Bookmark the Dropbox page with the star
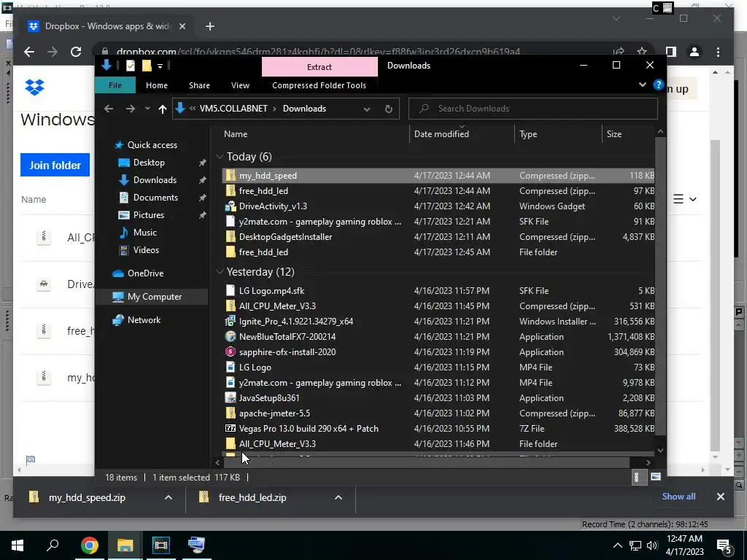747x560 pixels. tap(642, 52)
